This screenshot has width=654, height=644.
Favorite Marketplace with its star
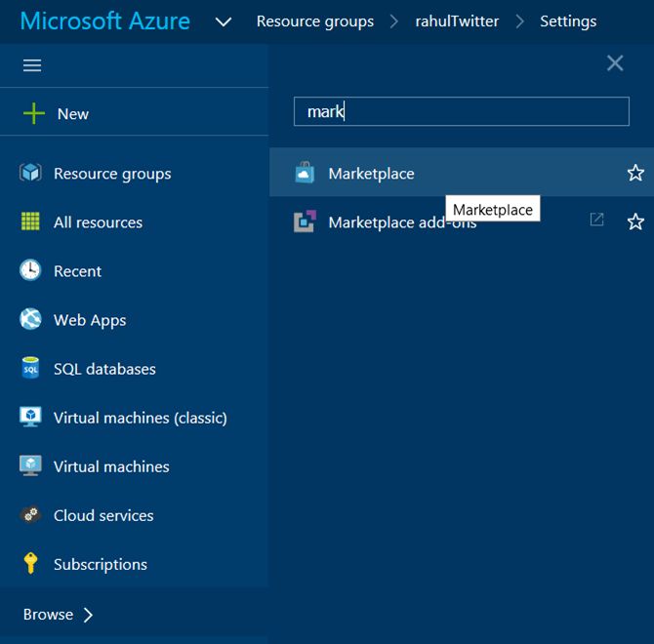tap(635, 173)
